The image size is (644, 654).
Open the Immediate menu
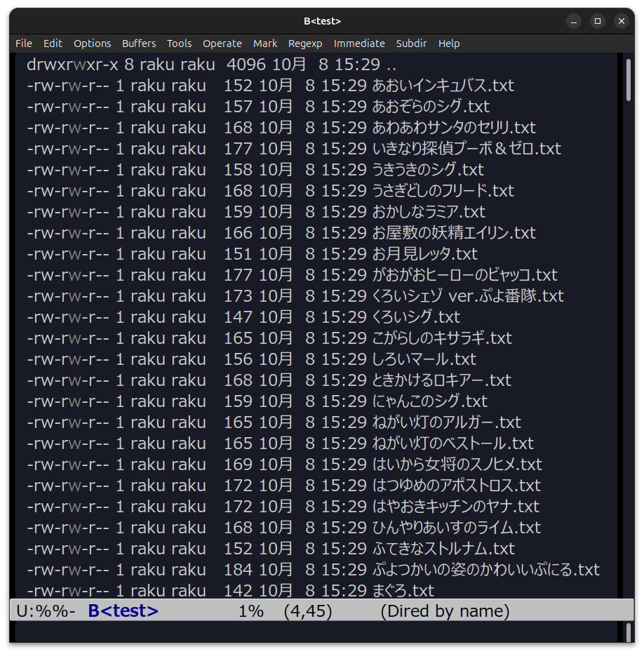coord(359,44)
